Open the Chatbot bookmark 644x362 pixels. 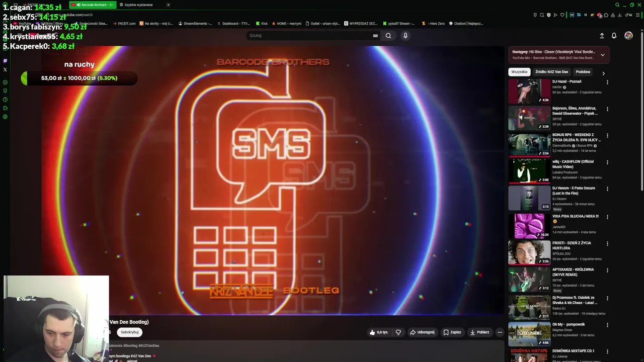coord(466,24)
